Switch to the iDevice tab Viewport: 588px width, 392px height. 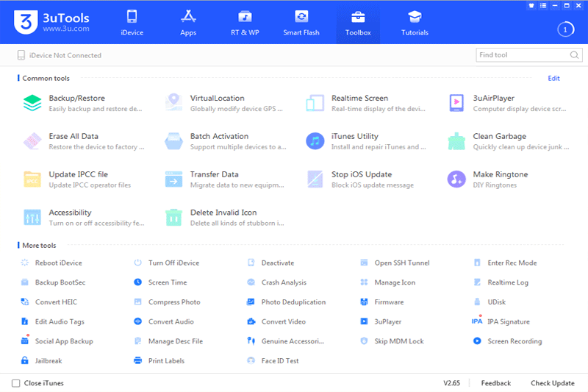point(132,23)
